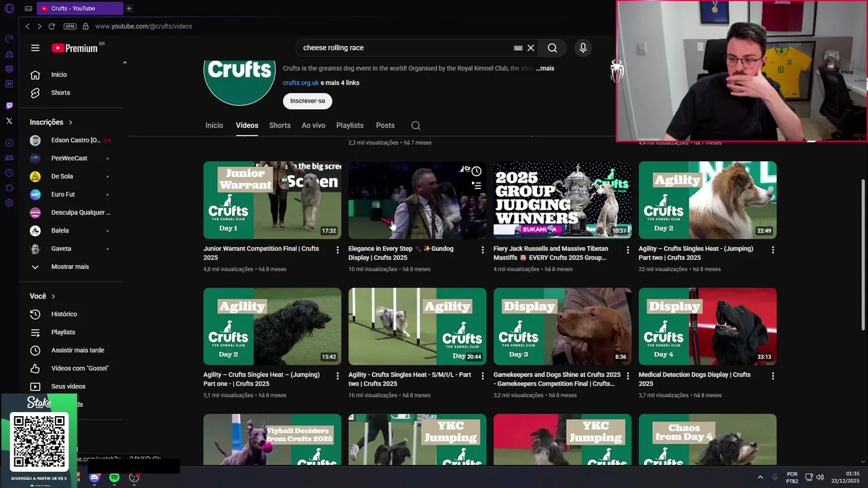Open Twitch in the Opera sidebar
Screen dimensions: 868x488
[x=9, y=106]
